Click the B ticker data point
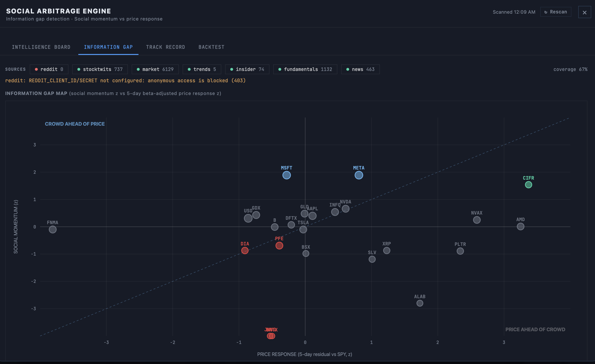This screenshot has width=595, height=364. click(275, 227)
